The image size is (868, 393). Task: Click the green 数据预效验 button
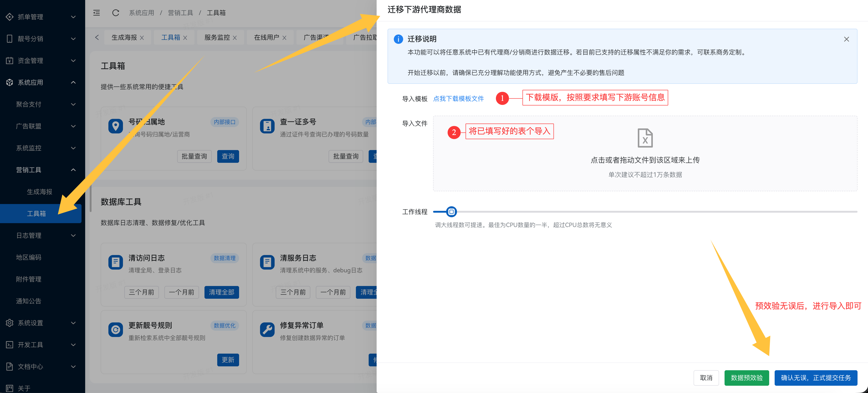[746, 378]
